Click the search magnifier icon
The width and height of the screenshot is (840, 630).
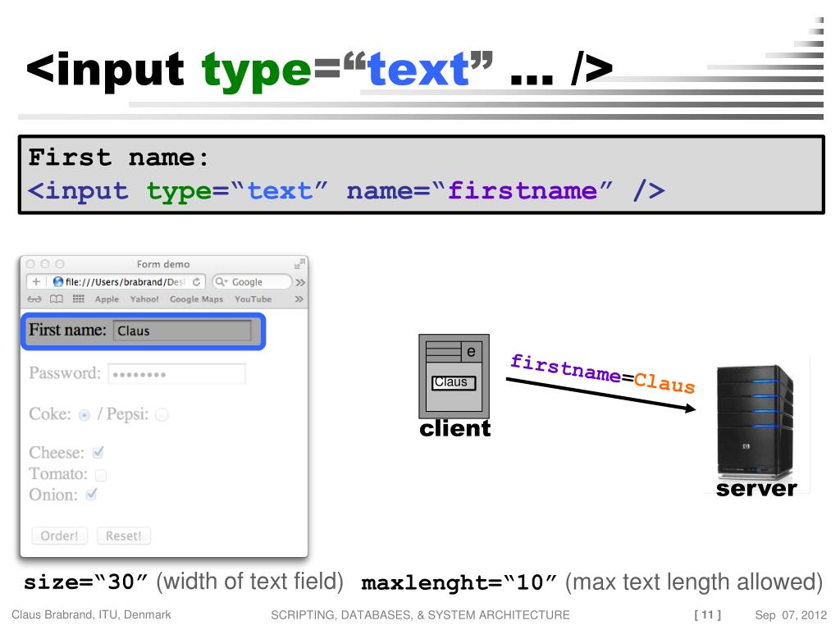pos(220,282)
